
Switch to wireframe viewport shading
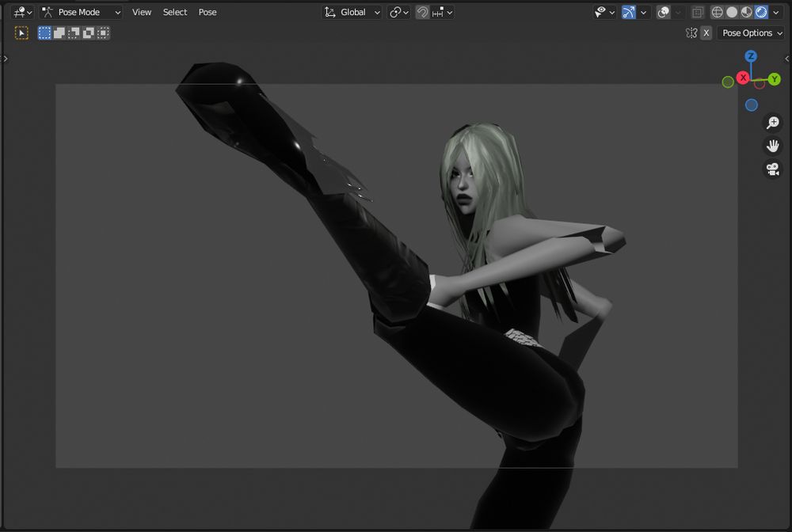click(x=718, y=13)
